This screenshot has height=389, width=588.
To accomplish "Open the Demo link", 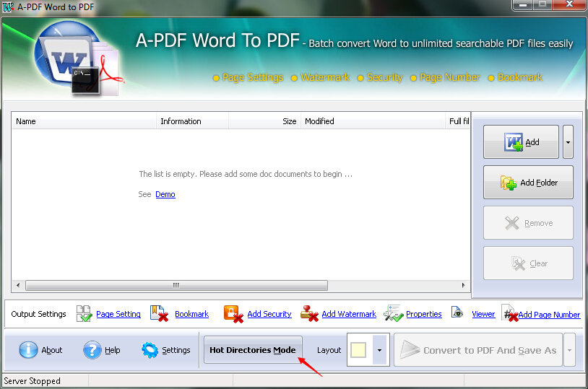I will click(165, 194).
